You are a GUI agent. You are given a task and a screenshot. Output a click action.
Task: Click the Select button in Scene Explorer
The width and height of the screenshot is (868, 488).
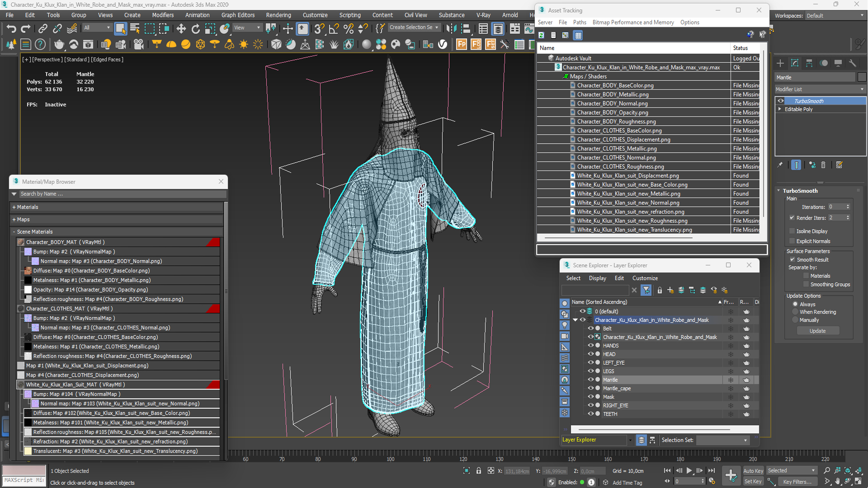[573, 278]
